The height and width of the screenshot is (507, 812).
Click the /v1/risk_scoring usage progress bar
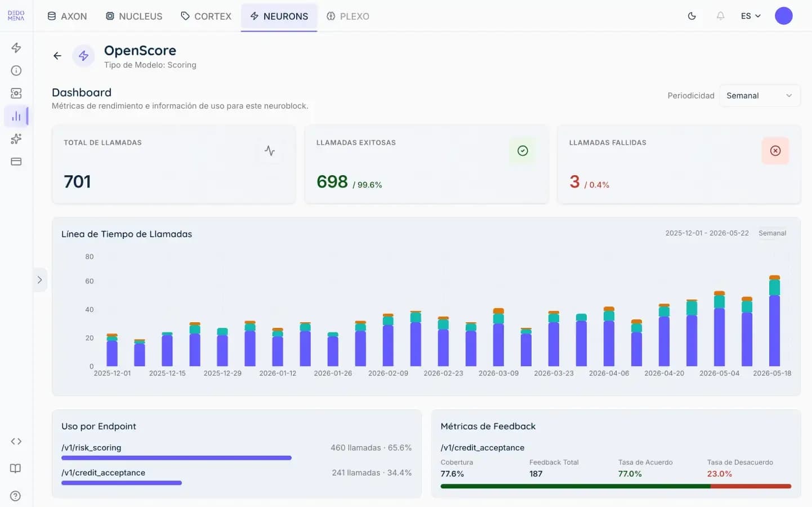[176, 458]
